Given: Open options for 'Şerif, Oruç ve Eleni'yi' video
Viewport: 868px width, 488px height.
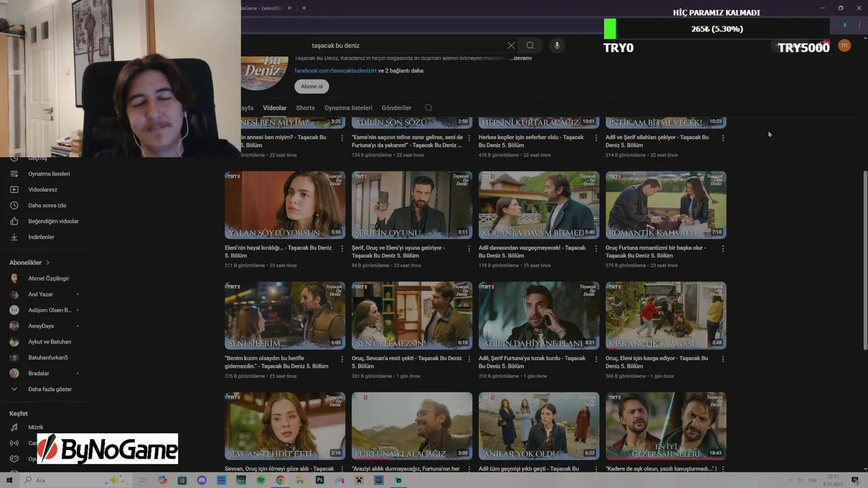Looking at the screenshot, I should pos(469,249).
